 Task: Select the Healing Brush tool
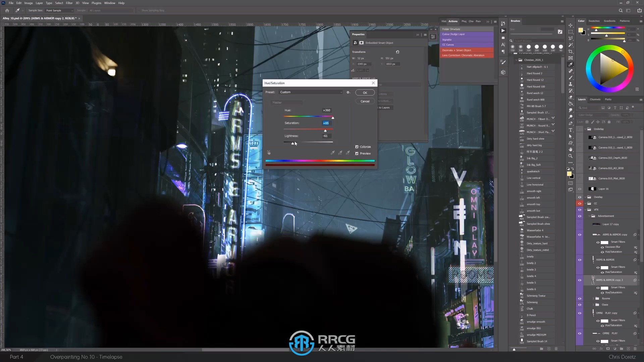click(x=571, y=71)
